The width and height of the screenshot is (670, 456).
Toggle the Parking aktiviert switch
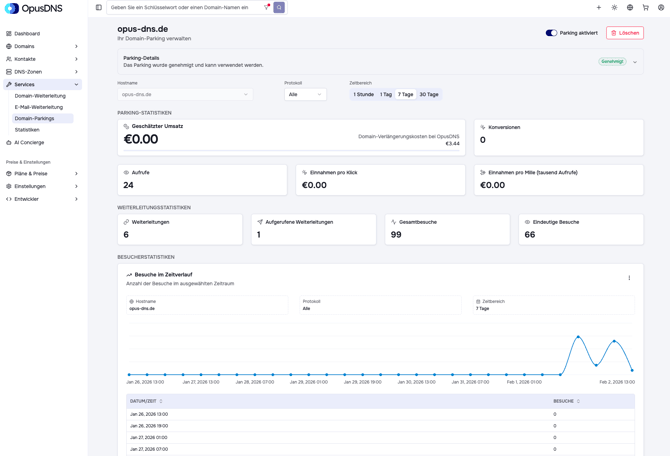pyautogui.click(x=551, y=33)
